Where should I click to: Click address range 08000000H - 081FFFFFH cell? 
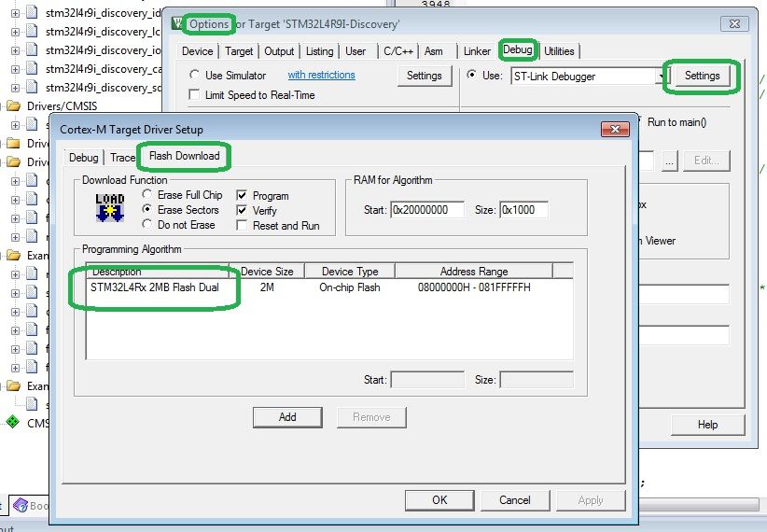[473, 287]
